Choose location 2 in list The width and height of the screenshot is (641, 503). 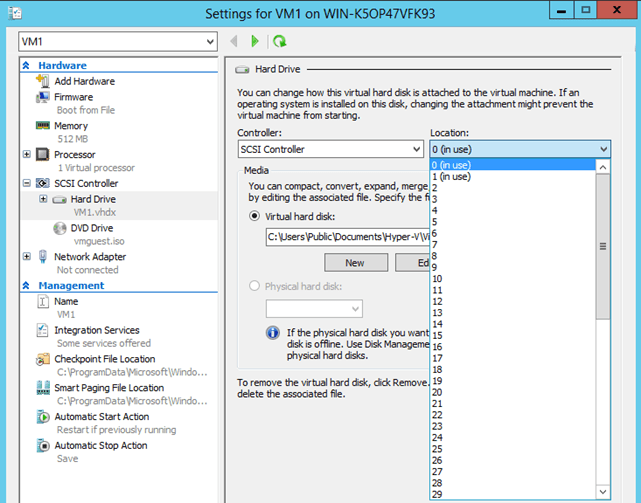[513, 188]
